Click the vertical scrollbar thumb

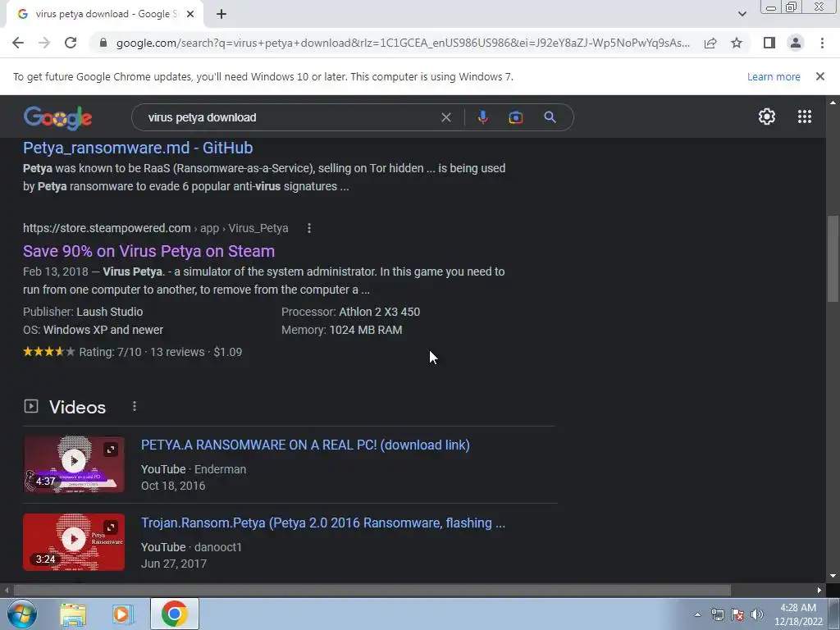[x=833, y=258]
